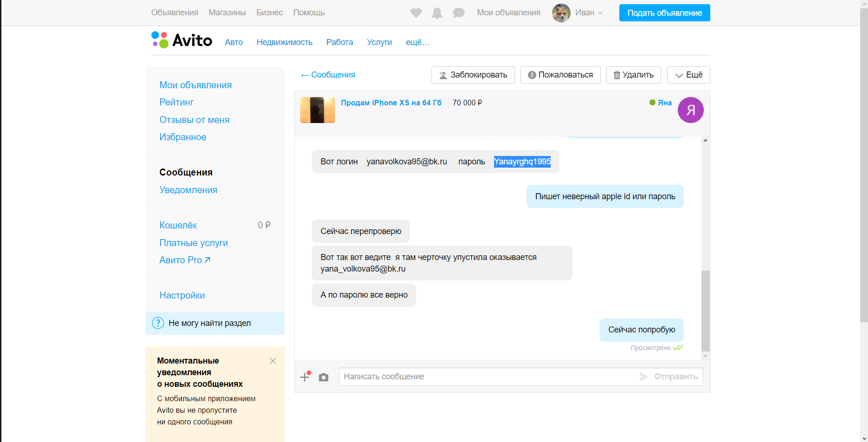Click the plus attachment icon
Screen dimensions: 868x442
click(305, 377)
